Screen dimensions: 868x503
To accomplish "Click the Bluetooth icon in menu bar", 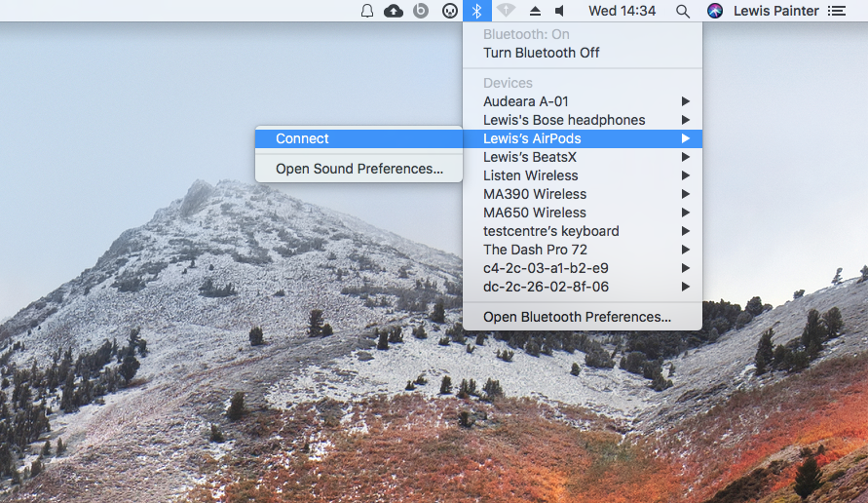I will pyautogui.click(x=476, y=11).
